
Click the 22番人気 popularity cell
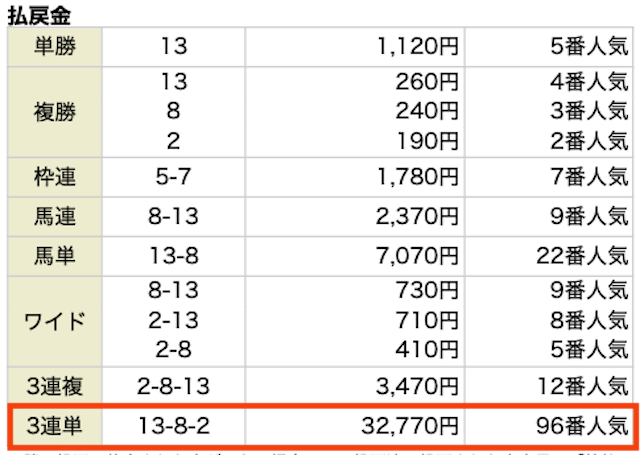tap(582, 256)
